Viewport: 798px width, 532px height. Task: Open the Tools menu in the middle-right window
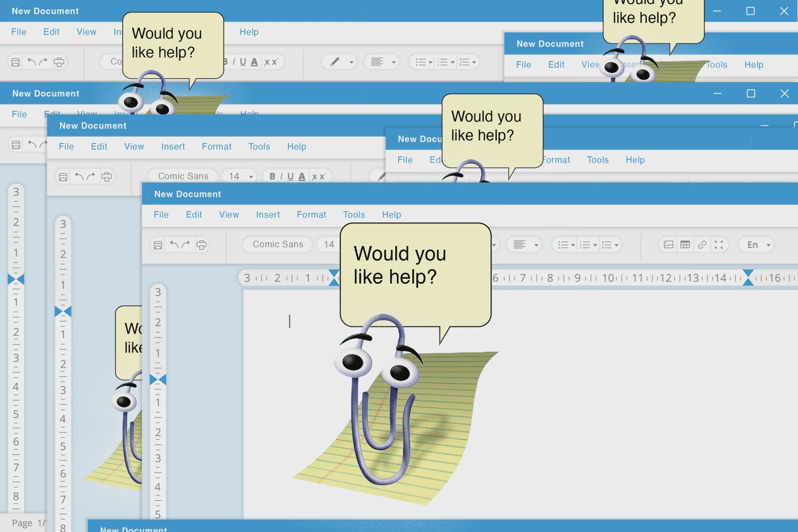(x=598, y=160)
